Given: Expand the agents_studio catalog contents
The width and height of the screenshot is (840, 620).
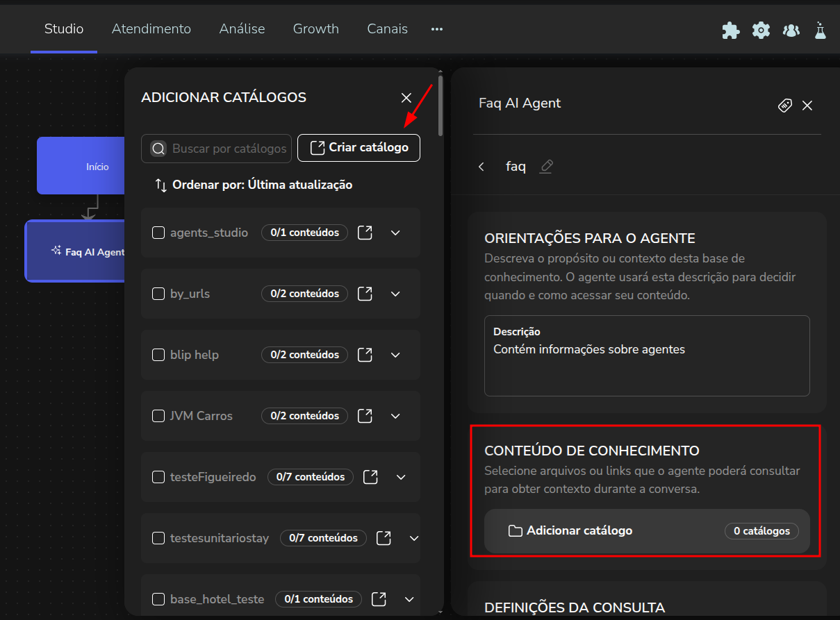Looking at the screenshot, I should (x=395, y=233).
